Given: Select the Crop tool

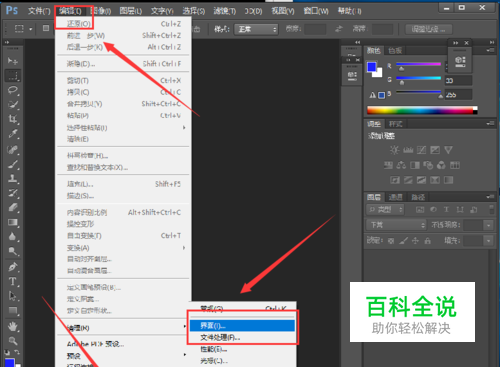Looking at the screenshot, I should click(x=13, y=119).
